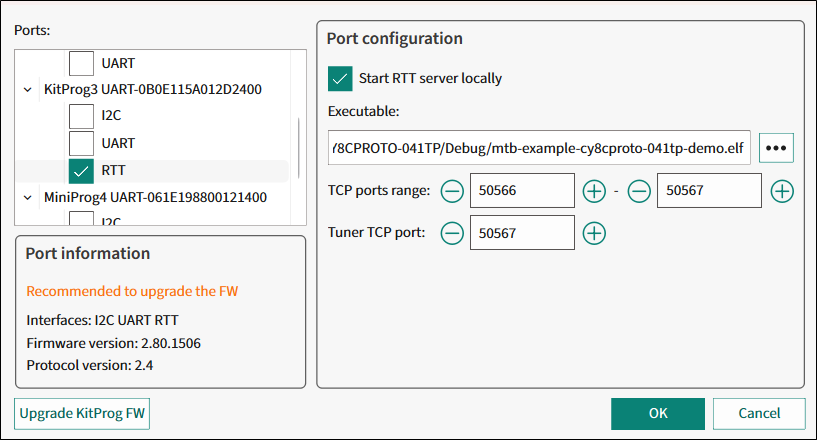Collapse the MiniProg4 UART-061E198800121400 node
Image resolution: width=817 pixels, height=440 pixels.
tap(28, 198)
